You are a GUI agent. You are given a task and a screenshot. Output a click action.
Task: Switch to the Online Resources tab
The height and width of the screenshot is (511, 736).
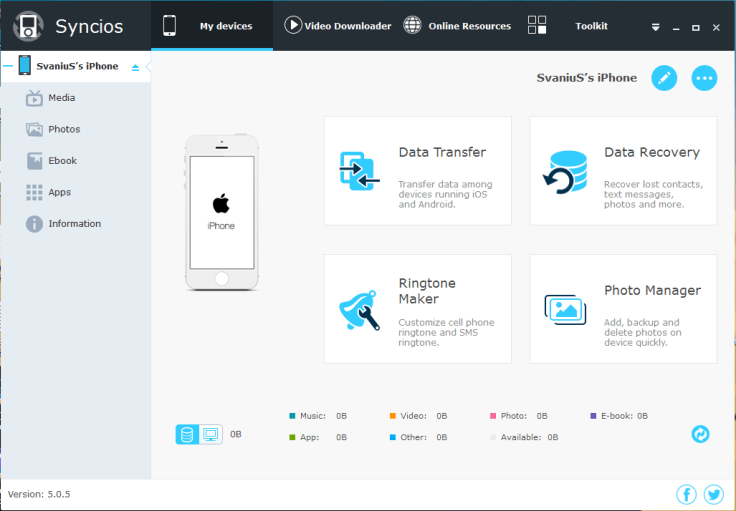457,26
